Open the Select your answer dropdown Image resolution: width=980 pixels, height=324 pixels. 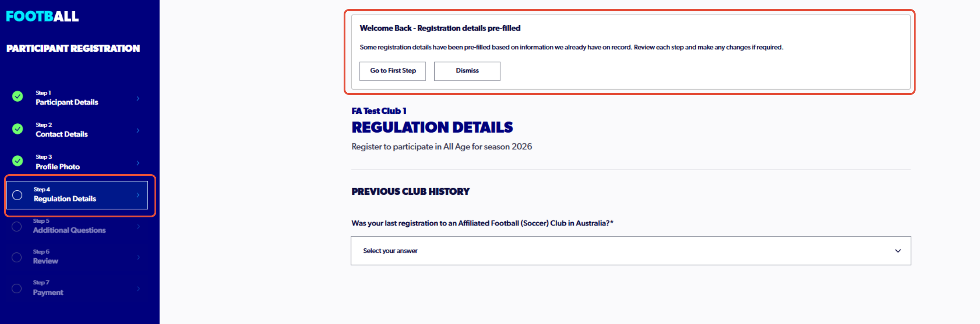pyautogui.click(x=631, y=251)
